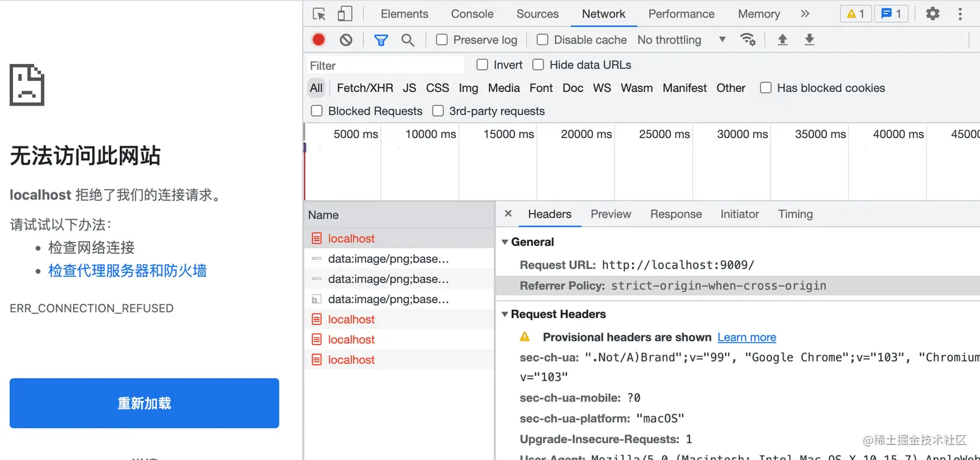Open the Timing tab of request

pos(795,214)
